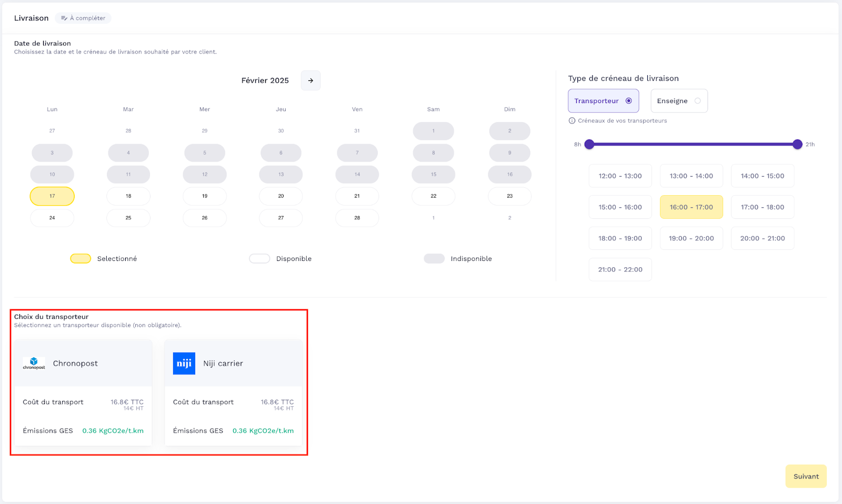Click the 21h slider end handle

click(797, 144)
